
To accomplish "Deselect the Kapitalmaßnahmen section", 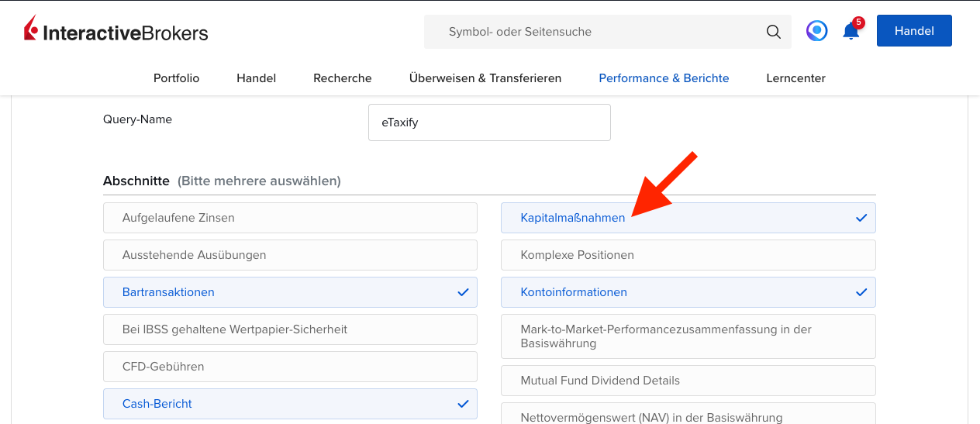I will [688, 219].
